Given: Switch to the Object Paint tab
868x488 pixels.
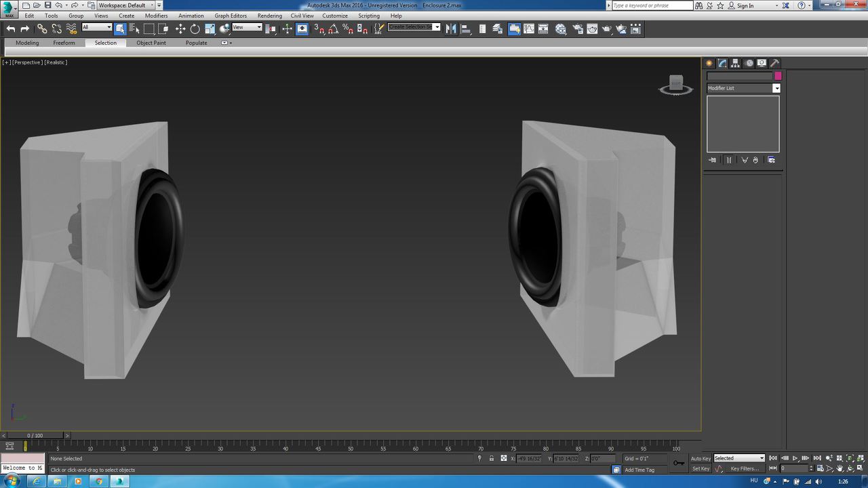Looking at the screenshot, I should pyautogui.click(x=151, y=43).
